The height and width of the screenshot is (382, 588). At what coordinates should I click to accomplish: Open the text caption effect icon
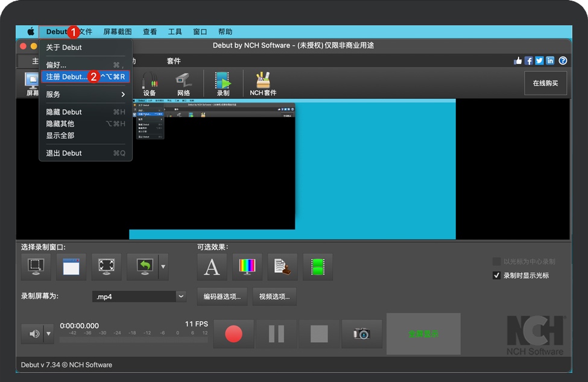pos(212,267)
